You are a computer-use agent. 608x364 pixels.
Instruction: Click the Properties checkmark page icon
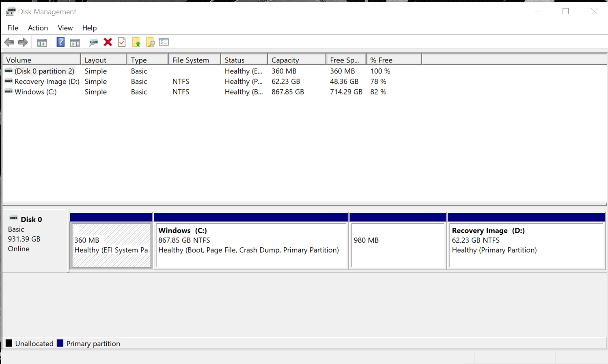click(x=122, y=42)
